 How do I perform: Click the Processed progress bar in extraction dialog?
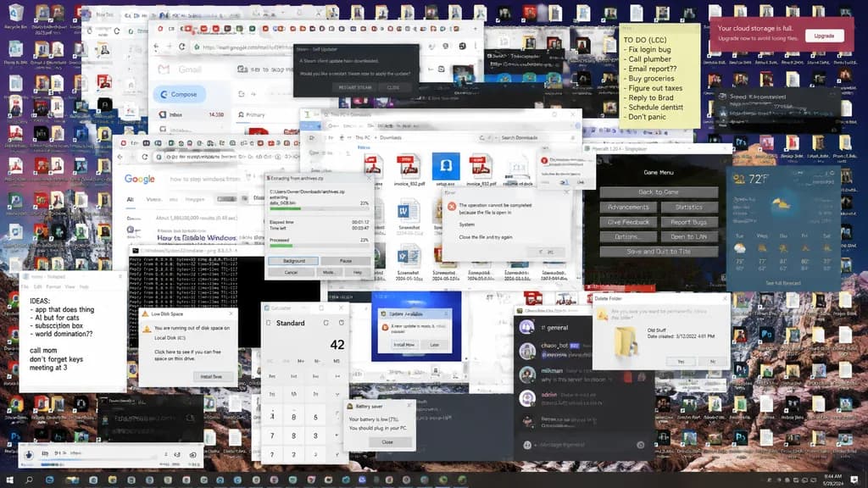(319, 246)
